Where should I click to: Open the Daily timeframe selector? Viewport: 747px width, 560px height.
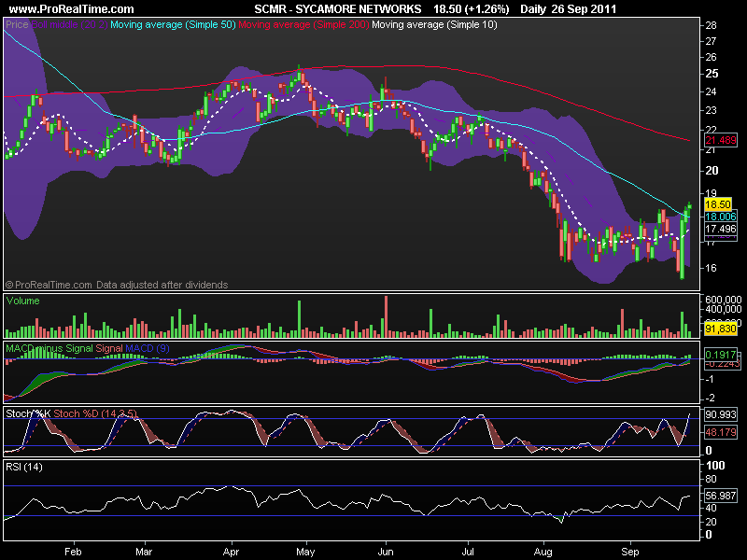coord(540,7)
